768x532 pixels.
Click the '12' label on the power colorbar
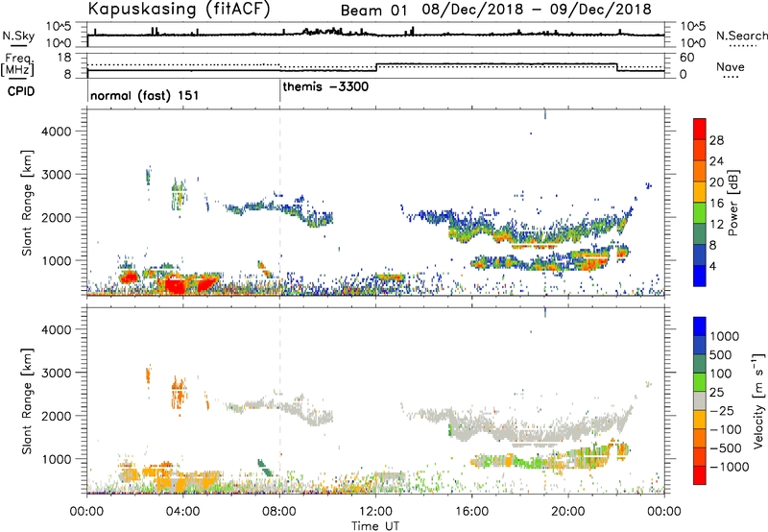[x=716, y=225]
